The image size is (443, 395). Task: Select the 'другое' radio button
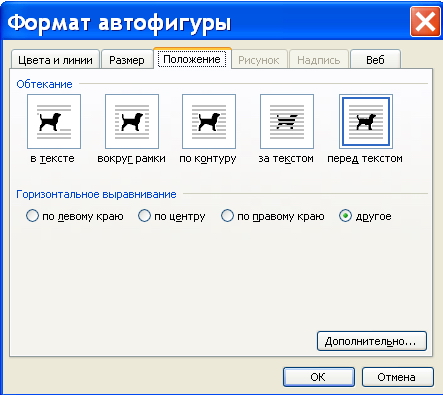click(x=345, y=216)
